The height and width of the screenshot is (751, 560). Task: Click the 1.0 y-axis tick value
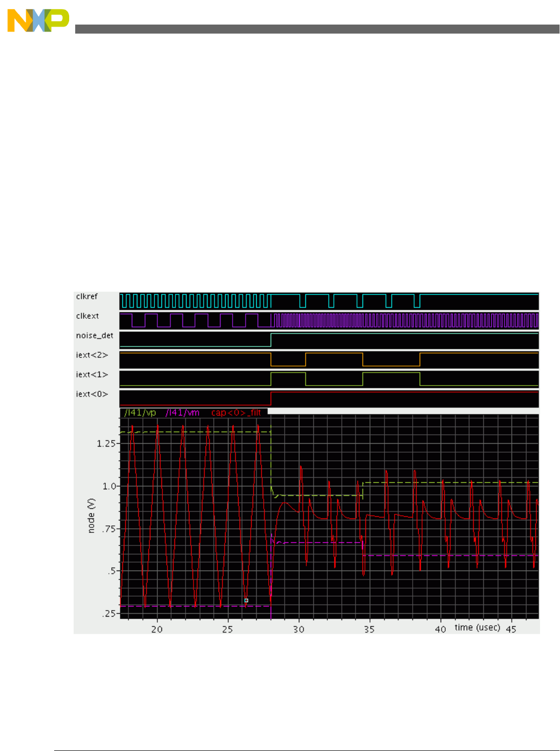pyautogui.click(x=109, y=486)
